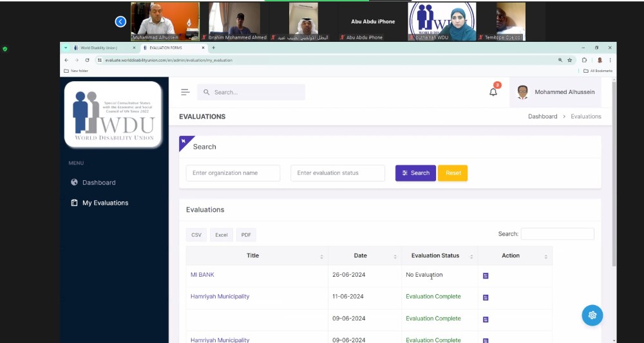Viewport: 644px width, 343px height.
Task: Sort the table by Date column
Action: 365,255
